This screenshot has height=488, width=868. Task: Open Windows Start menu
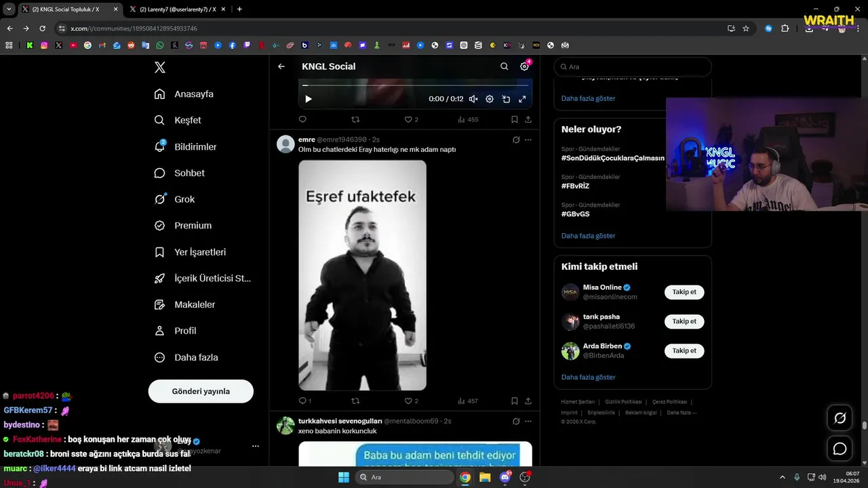click(344, 477)
